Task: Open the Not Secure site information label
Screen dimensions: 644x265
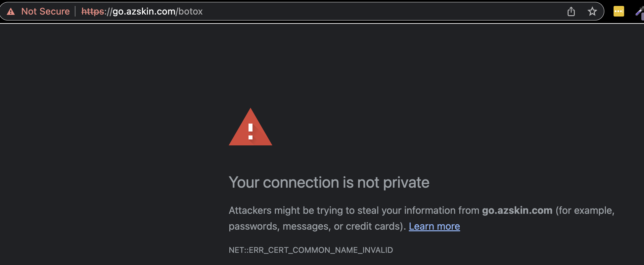Action: tap(45, 12)
